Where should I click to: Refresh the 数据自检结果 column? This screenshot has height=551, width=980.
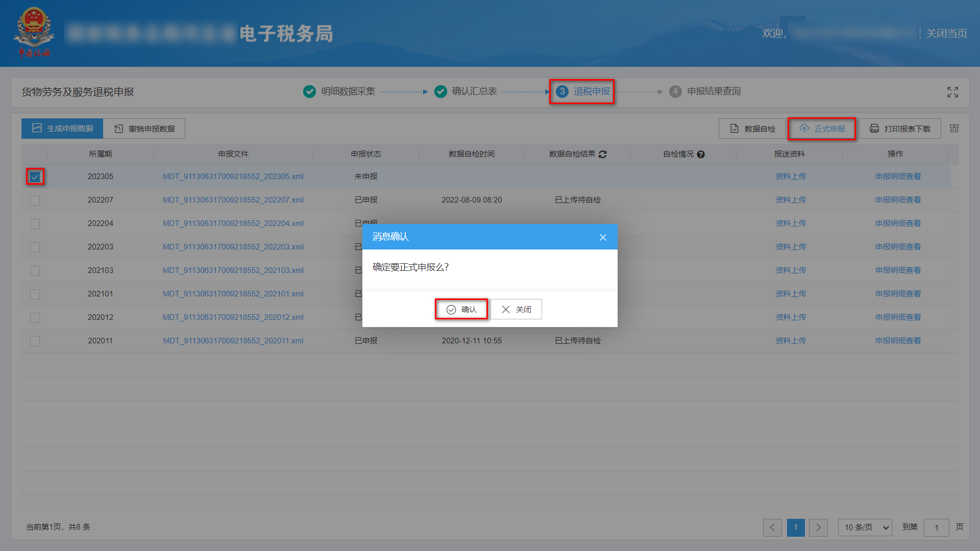point(603,154)
